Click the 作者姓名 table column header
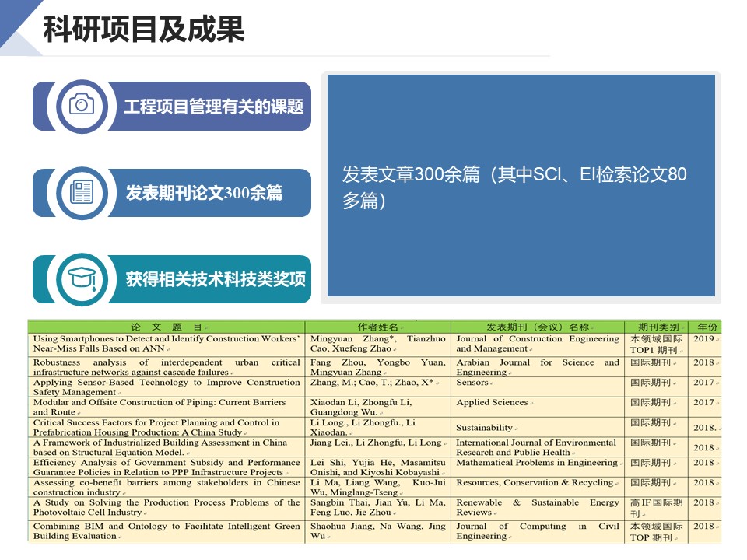 pyautogui.click(x=378, y=327)
